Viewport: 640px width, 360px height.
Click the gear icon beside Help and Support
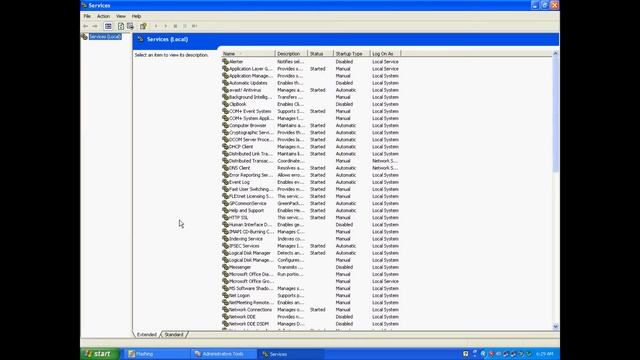pyautogui.click(x=225, y=210)
